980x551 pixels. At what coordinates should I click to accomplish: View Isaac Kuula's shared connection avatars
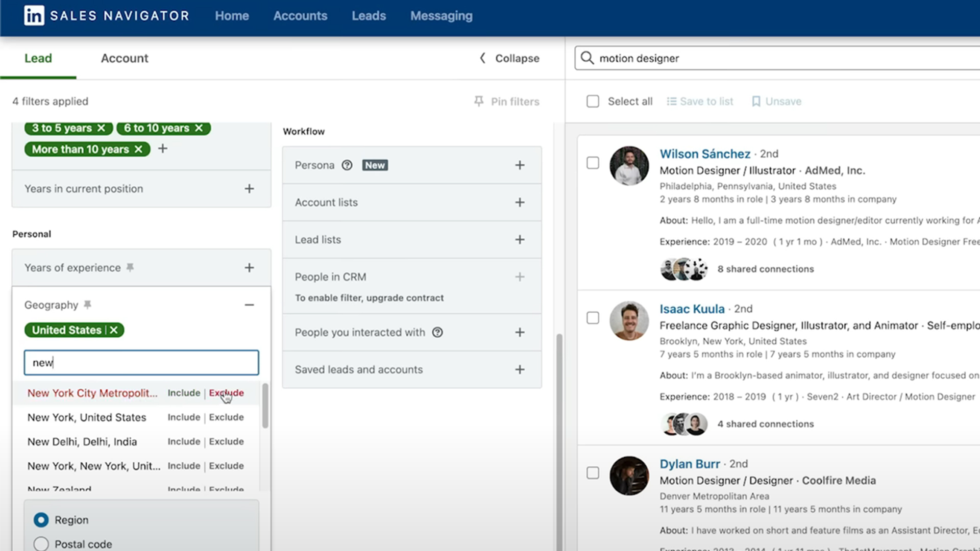[x=684, y=424]
